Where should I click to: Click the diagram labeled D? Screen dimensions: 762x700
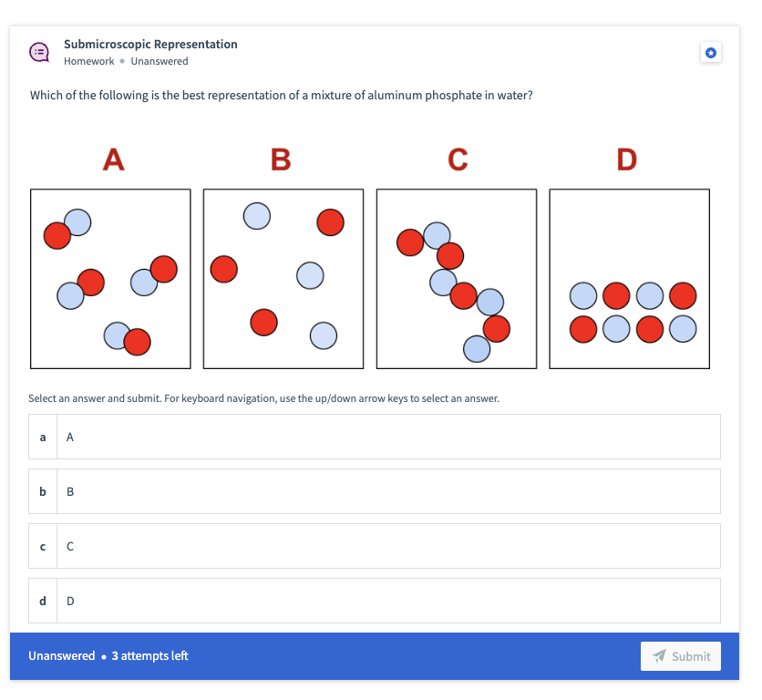click(x=629, y=278)
